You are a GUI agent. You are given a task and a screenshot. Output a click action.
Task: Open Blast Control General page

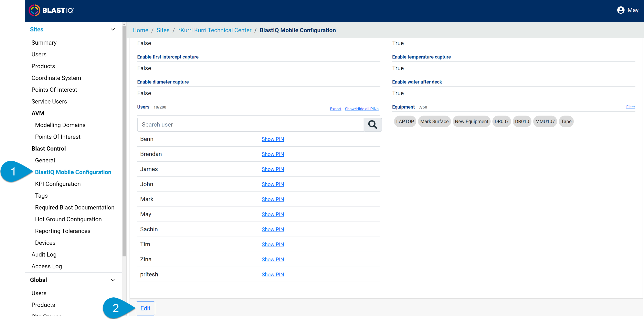click(45, 160)
